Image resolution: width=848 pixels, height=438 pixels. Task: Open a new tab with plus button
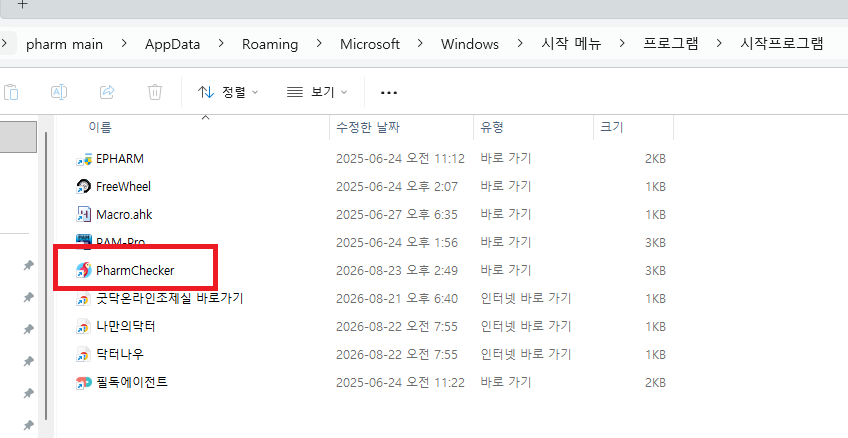(x=22, y=4)
